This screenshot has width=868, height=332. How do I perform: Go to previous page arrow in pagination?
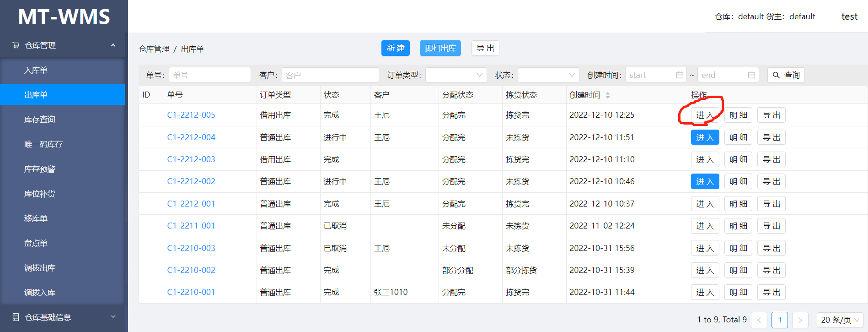coord(759,320)
